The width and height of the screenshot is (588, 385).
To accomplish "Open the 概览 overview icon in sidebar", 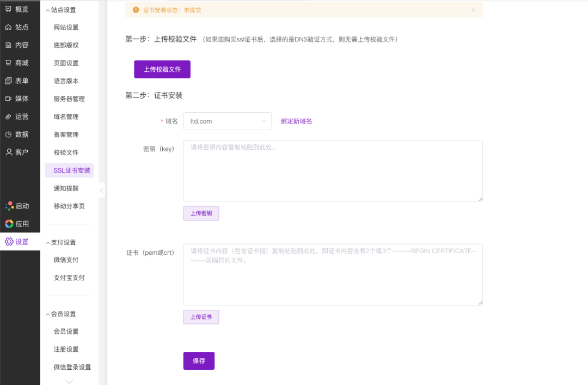I will point(8,9).
